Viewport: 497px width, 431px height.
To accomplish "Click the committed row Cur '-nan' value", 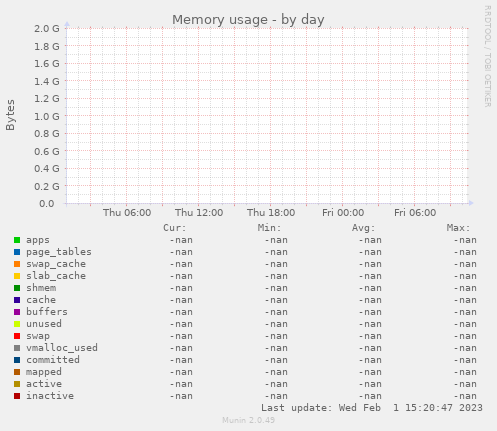I will (x=181, y=360).
